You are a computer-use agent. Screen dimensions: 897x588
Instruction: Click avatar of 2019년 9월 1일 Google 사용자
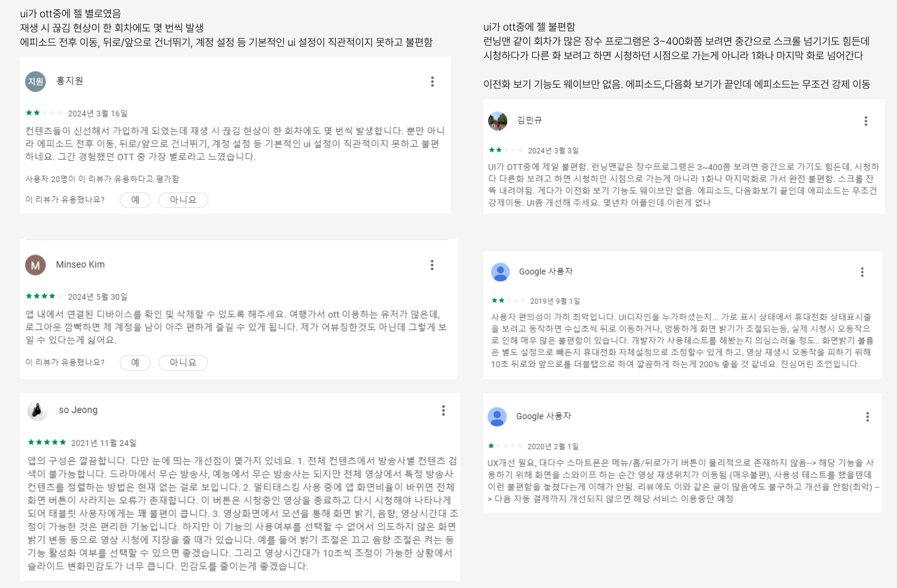pos(500,272)
